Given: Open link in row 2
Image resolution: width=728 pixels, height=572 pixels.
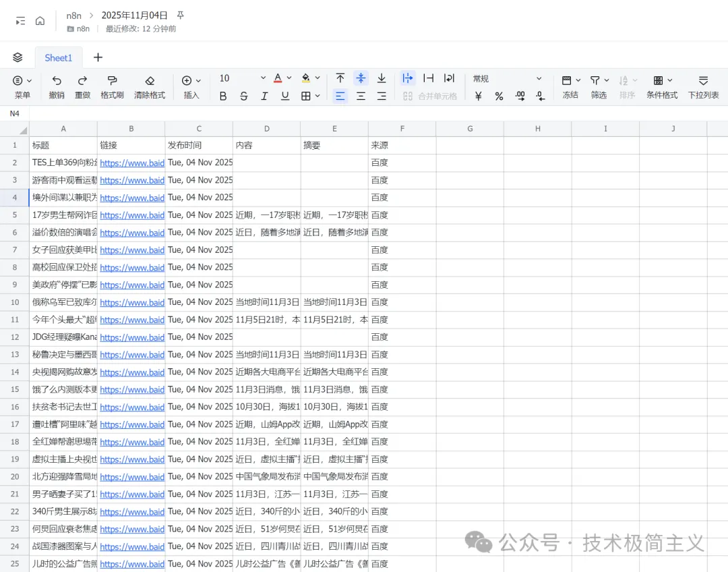Looking at the screenshot, I should [x=132, y=163].
